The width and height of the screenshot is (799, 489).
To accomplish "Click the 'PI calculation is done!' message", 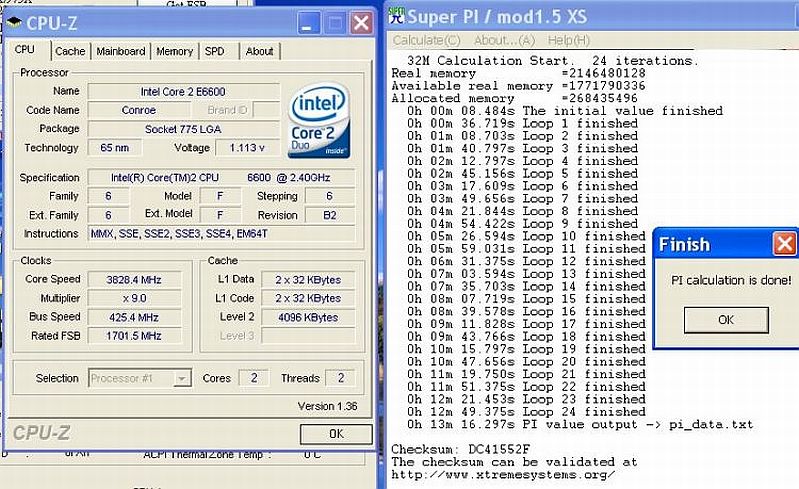I will pyautogui.click(x=731, y=280).
